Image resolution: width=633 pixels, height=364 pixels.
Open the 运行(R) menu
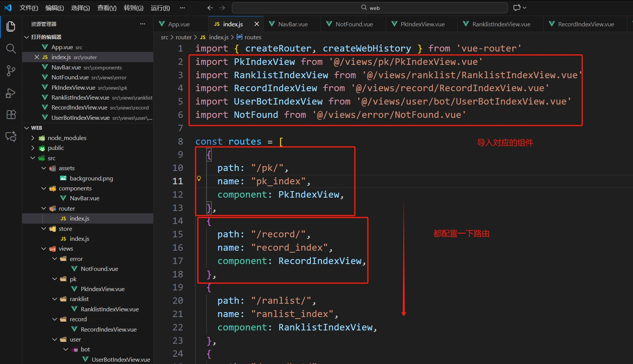(160, 8)
